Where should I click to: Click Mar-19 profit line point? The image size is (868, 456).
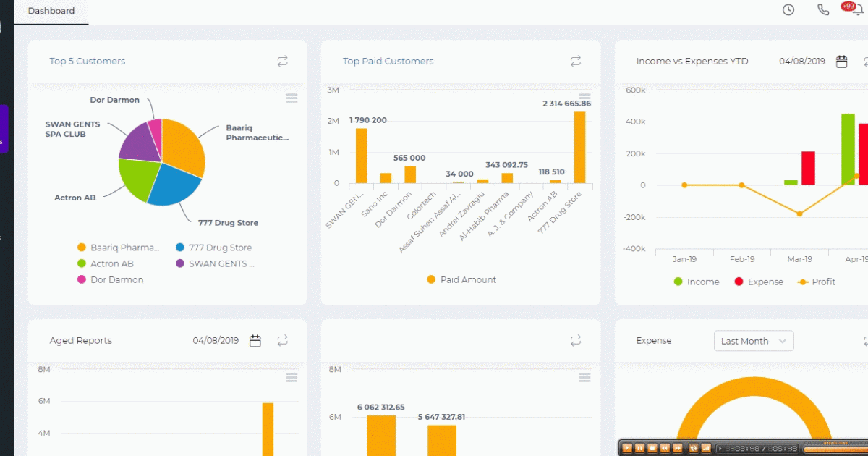point(799,214)
